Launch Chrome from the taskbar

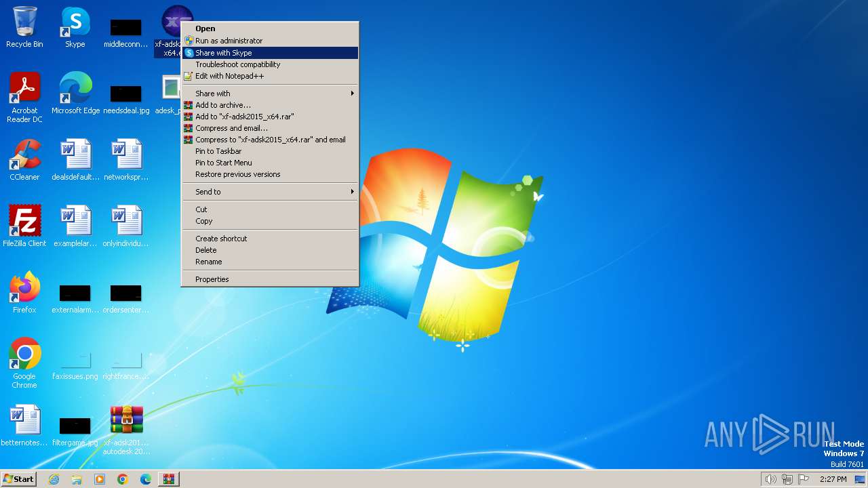tap(123, 479)
